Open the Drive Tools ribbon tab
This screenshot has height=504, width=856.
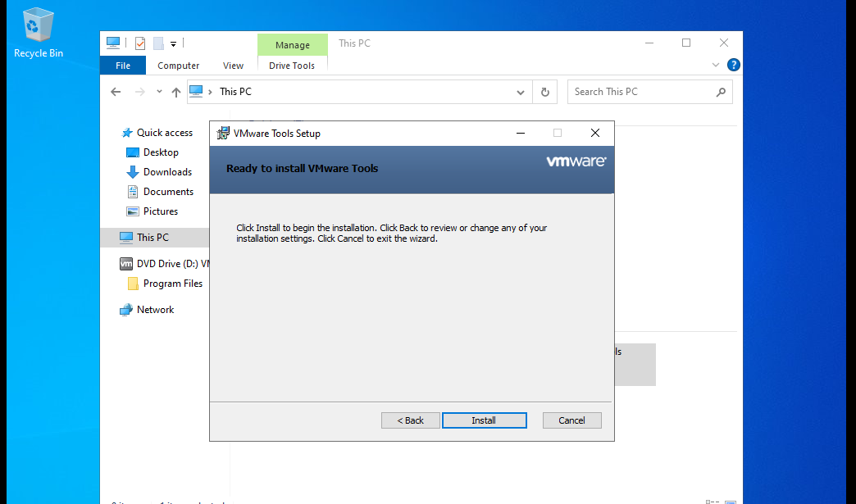pyautogui.click(x=292, y=66)
